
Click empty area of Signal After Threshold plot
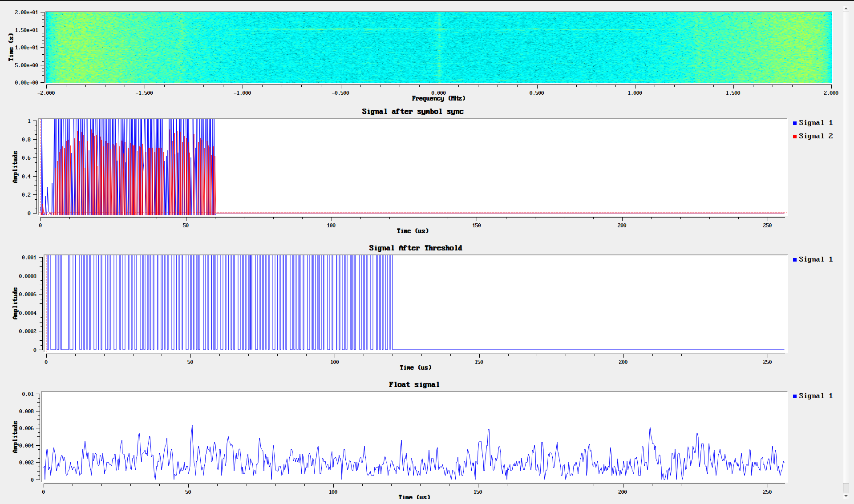[587, 302]
